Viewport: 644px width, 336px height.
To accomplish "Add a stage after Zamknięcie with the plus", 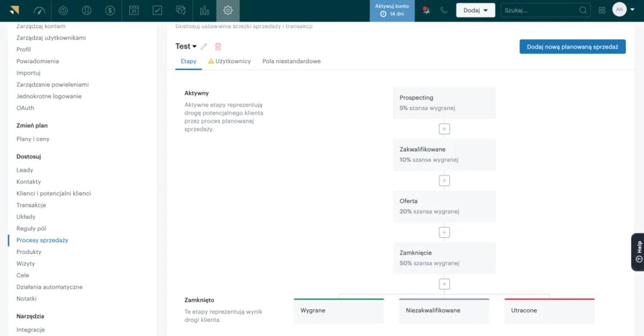I will (x=444, y=284).
